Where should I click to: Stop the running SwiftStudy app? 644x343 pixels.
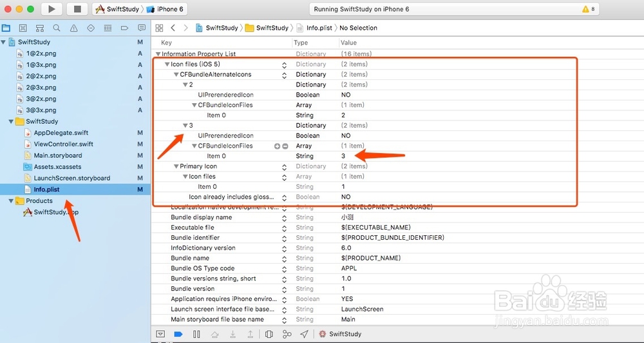click(78, 9)
